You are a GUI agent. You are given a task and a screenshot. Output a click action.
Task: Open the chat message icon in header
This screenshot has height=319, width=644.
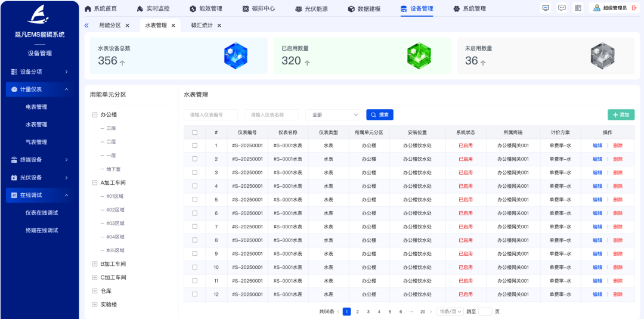[x=562, y=8]
